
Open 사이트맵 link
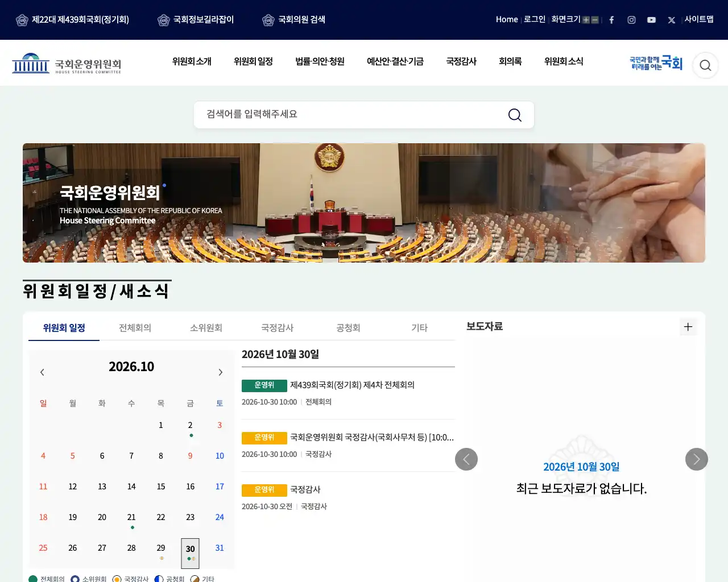(699, 19)
